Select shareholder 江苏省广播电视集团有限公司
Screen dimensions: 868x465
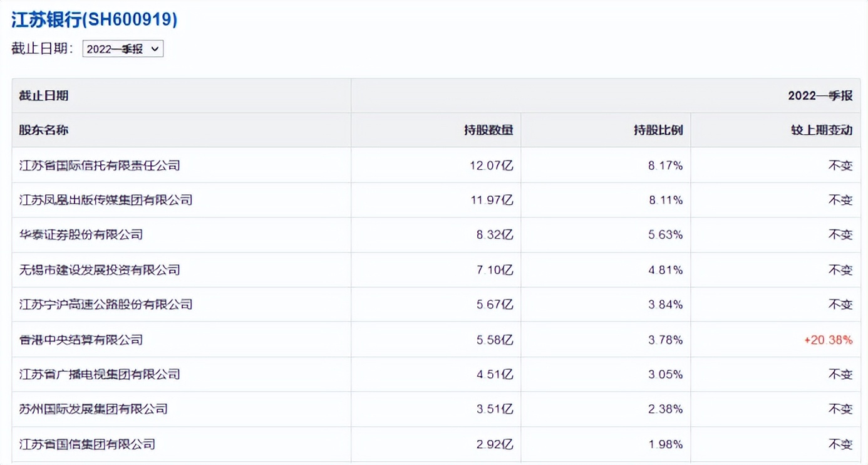tap(100, 374)
